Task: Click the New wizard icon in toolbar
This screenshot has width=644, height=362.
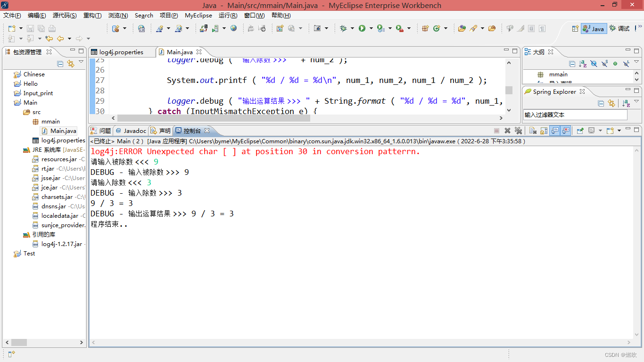Action: [x=12, y=28]
